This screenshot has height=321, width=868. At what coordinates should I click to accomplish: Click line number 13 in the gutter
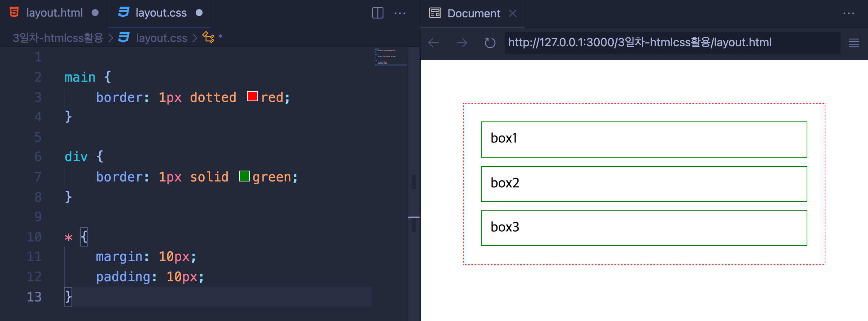tap(34, 297)
